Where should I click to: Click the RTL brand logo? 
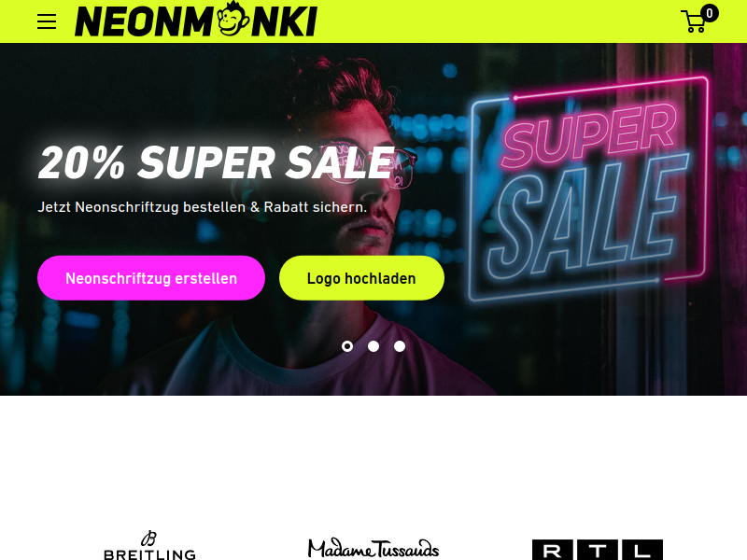click(598, 550)
